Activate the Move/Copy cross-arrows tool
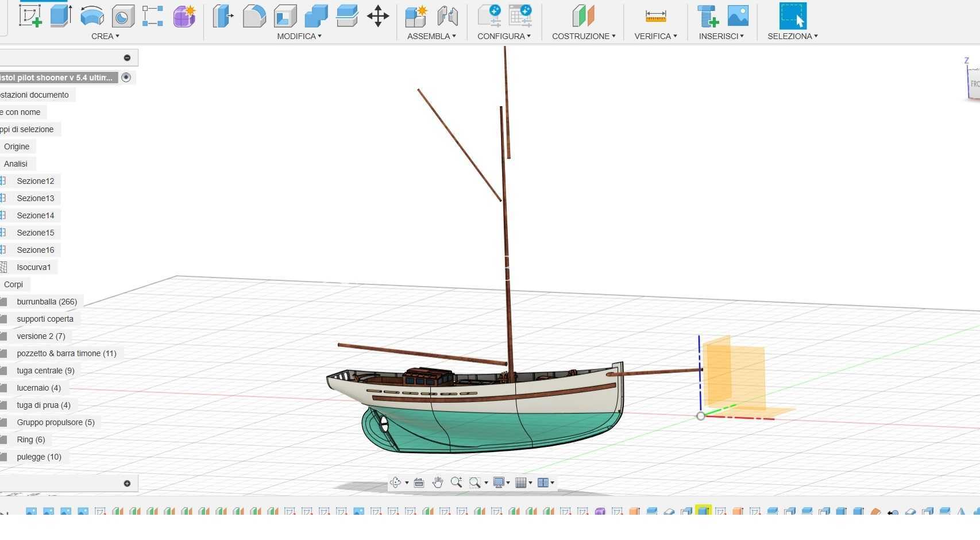This screenshot has width=980, height=540. (378, 16)
